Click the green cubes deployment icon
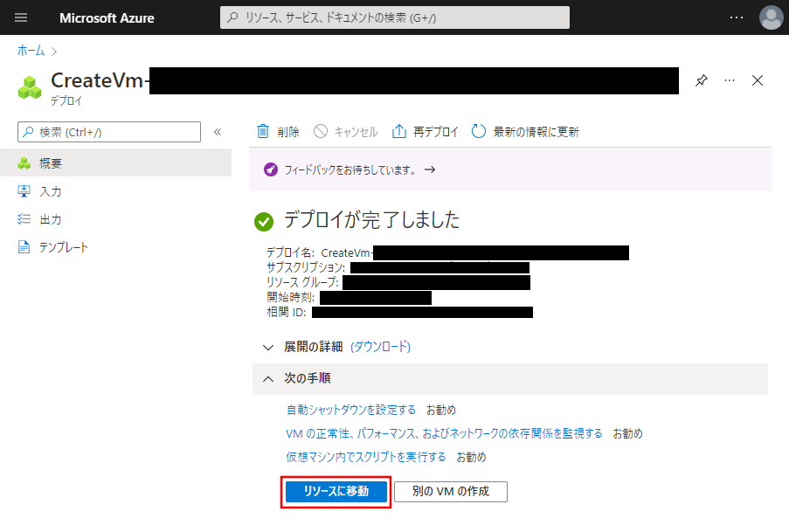This screenshot has height=532, width=789. [30, 87]
